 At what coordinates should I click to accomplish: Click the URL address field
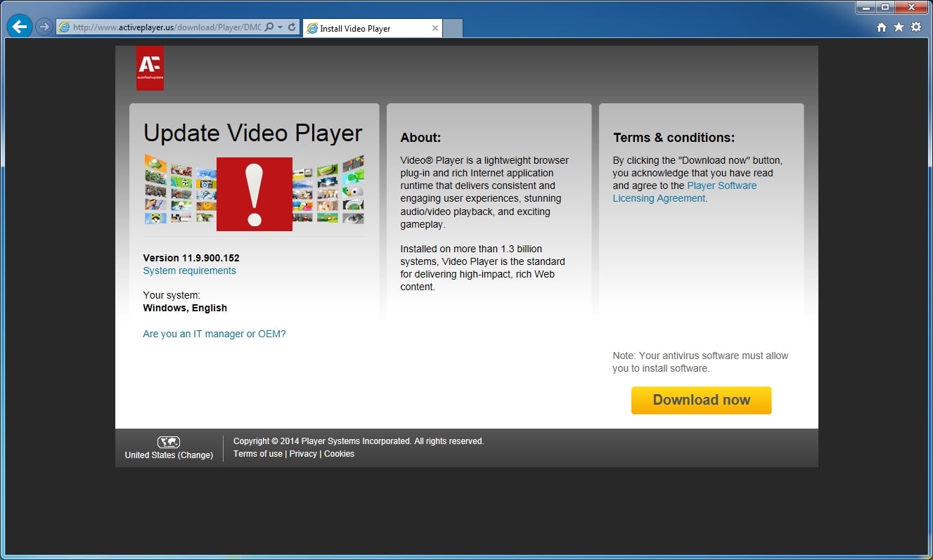pos(166,27)
